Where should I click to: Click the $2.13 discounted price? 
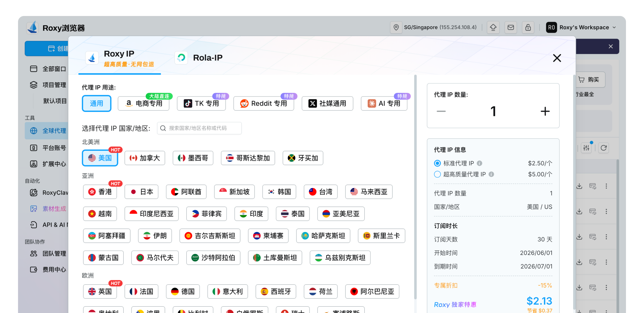pos(539,301)
